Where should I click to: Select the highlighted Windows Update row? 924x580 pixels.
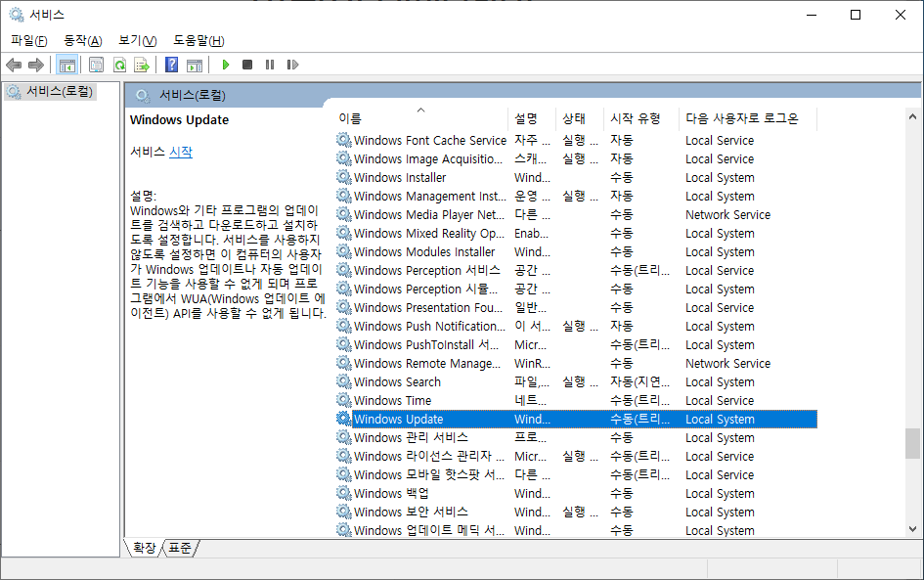576,419
